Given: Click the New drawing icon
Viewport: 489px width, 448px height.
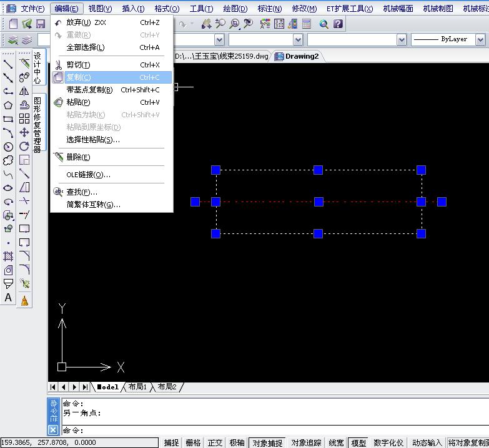Looking at the screenshot, I should tap(13, 24).
